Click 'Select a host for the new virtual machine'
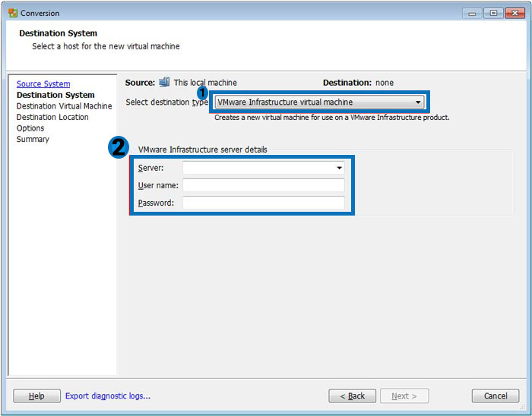Viewport: 532px width, 416px height. tap(106, 46)
